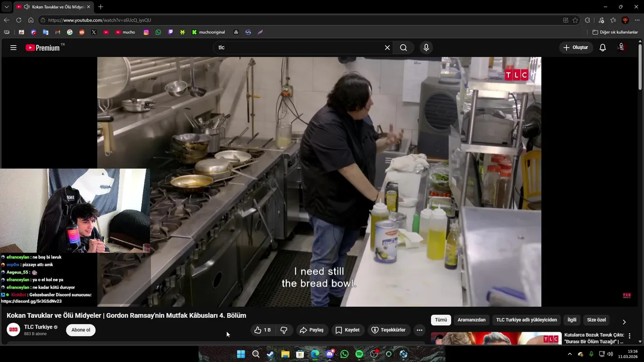Open the TLC Turkiye channel avatar
Image resolution: width=644 pixels, height=362 pixels.
pyautogui.click(x=14, y=330)
